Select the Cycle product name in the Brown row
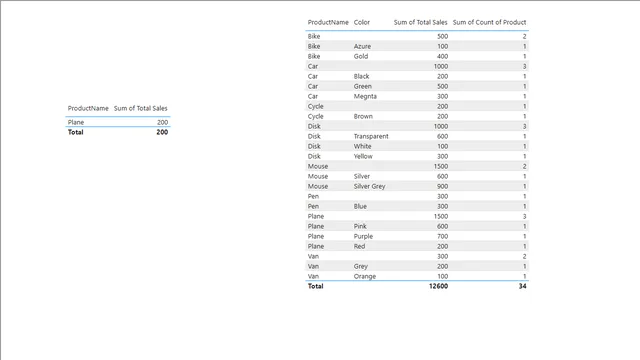Image resolution: width=640 pixels, height=360 pixels. click(316, 116)
